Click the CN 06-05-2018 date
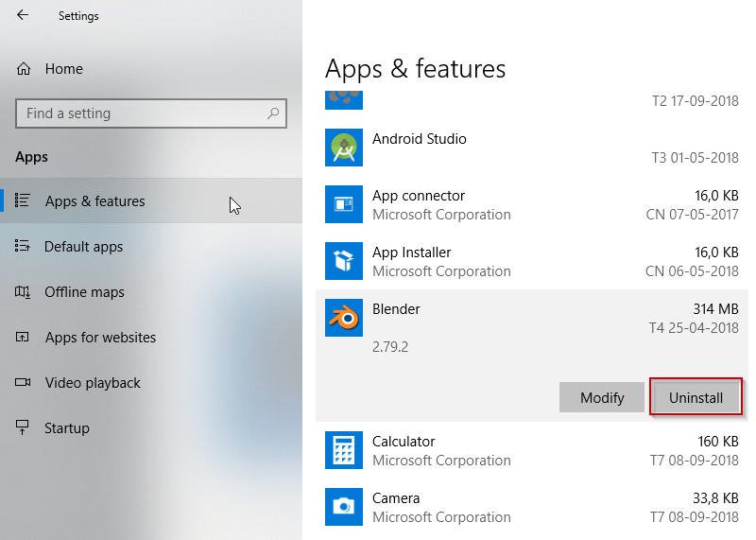Screen dimensions: 756x540 692,271
